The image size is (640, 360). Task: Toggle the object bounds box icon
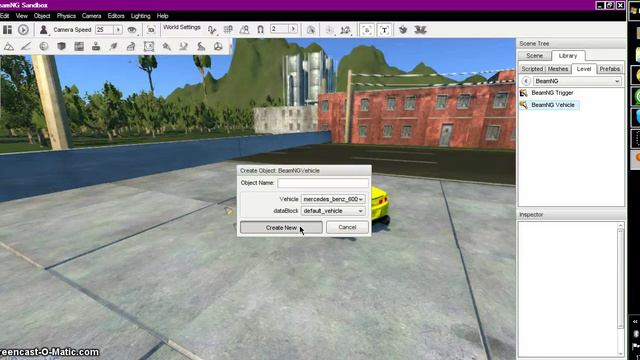point(367,30)
